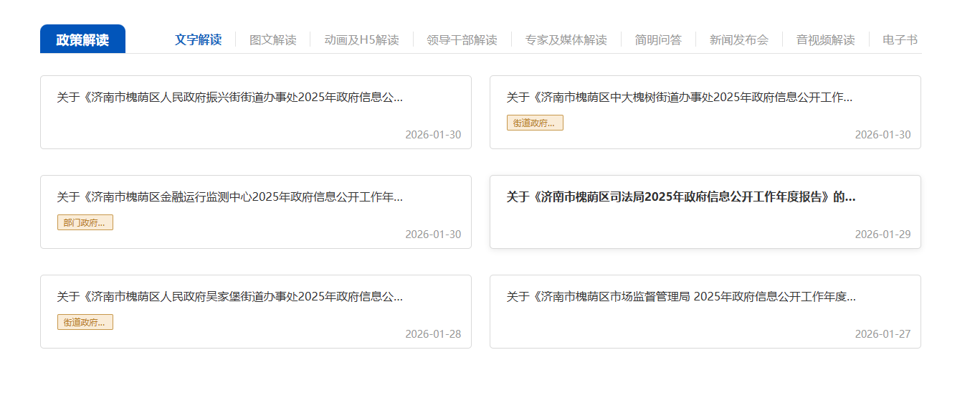Switch to the 文字解读 tab
The width and height of the screenshot is (980, 393).
pyautogui.click(x=198, y=39)
